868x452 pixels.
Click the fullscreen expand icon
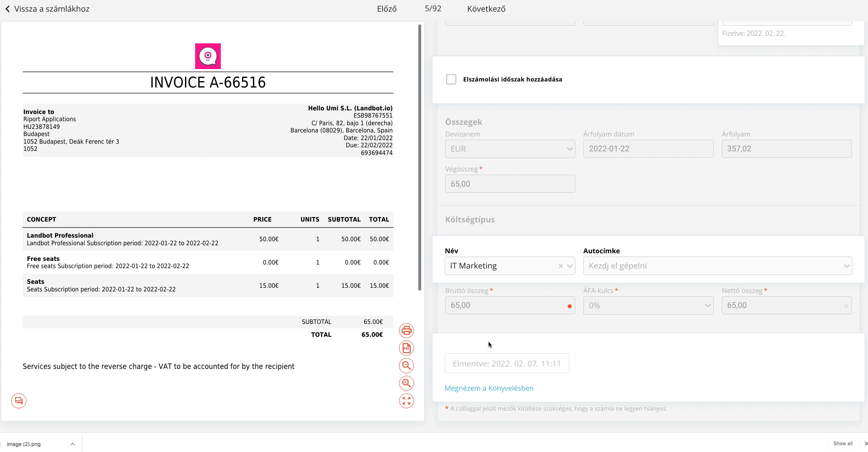pos(406,401)
